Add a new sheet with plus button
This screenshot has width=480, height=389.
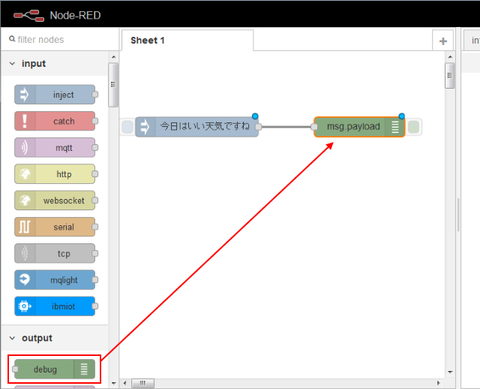(443, 41)
